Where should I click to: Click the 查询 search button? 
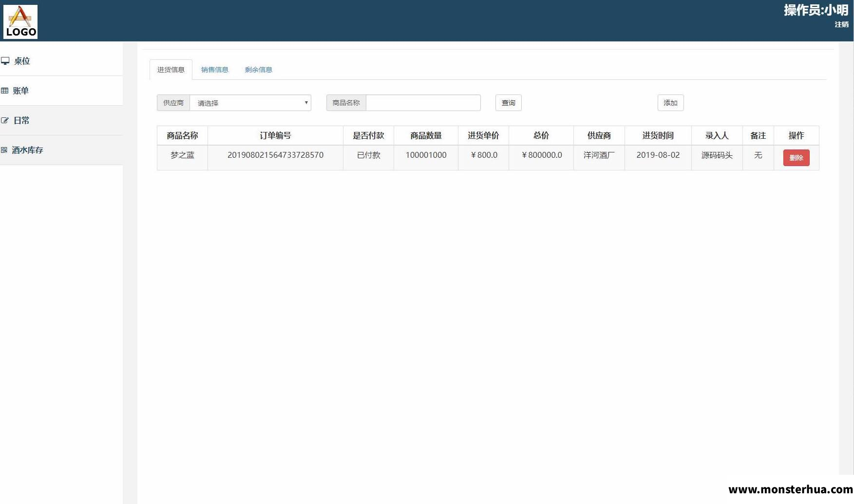coord(509,103)
